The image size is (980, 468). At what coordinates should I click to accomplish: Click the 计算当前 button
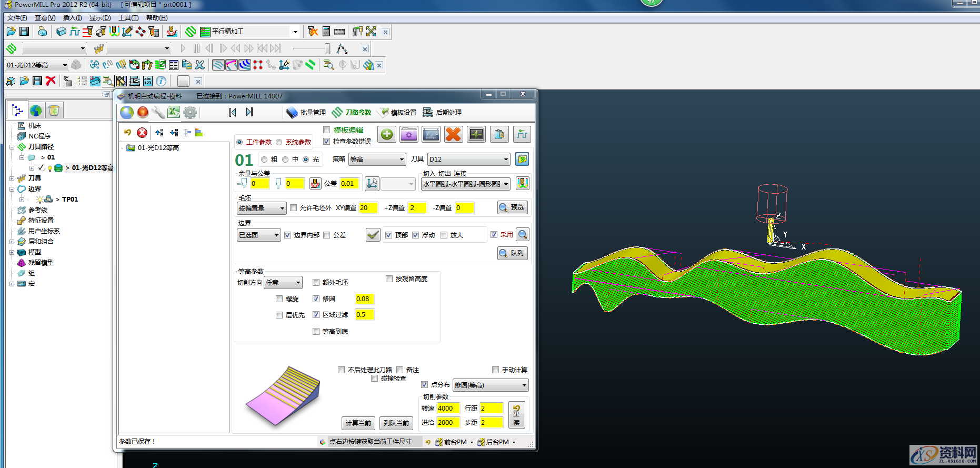[358, 423]
